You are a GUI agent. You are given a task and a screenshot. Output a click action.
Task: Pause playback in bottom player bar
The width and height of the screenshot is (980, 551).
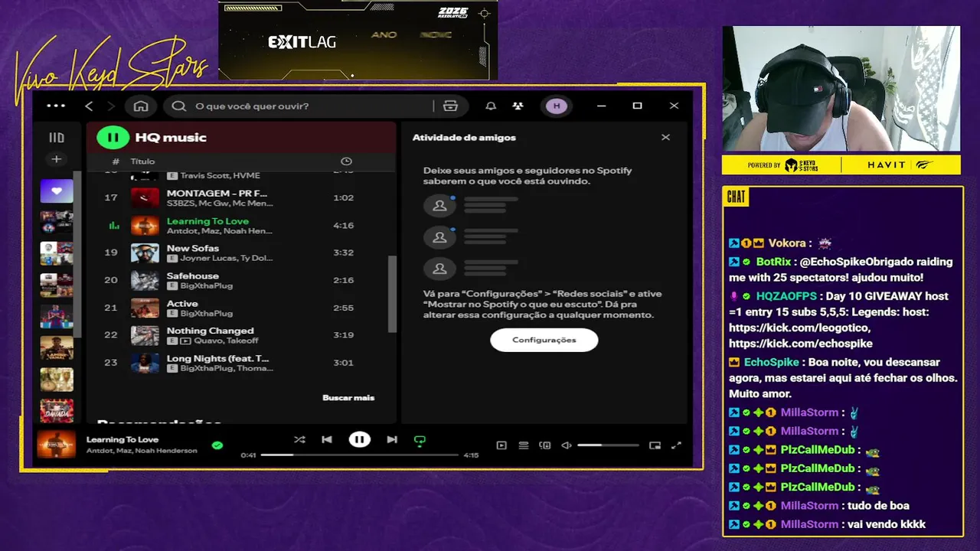pyautogui.click(x=359, y=440)
